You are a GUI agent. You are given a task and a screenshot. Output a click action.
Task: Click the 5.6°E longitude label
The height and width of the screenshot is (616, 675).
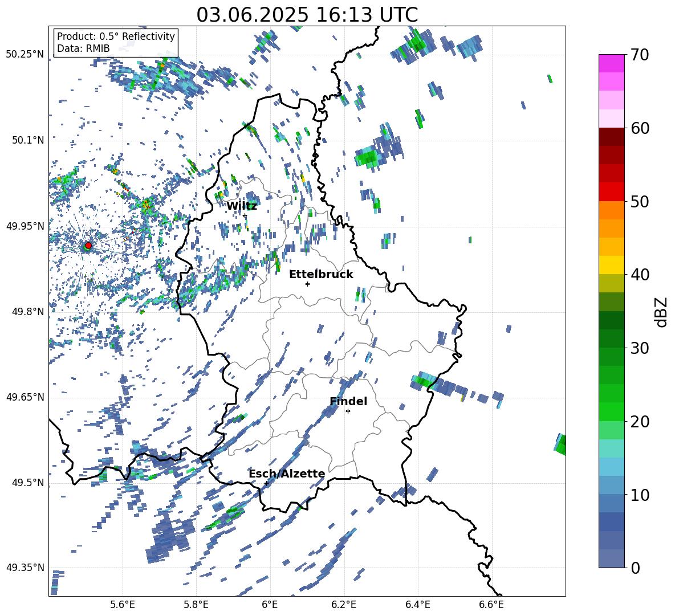(x=123, y=605)
